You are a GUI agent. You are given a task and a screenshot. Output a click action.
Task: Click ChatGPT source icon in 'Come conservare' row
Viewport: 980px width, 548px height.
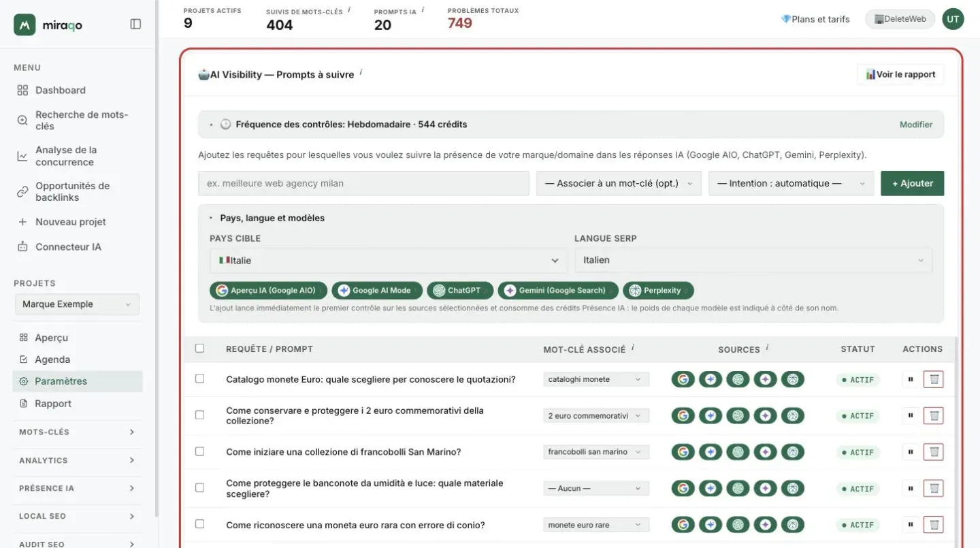click(x=738, y=415)
